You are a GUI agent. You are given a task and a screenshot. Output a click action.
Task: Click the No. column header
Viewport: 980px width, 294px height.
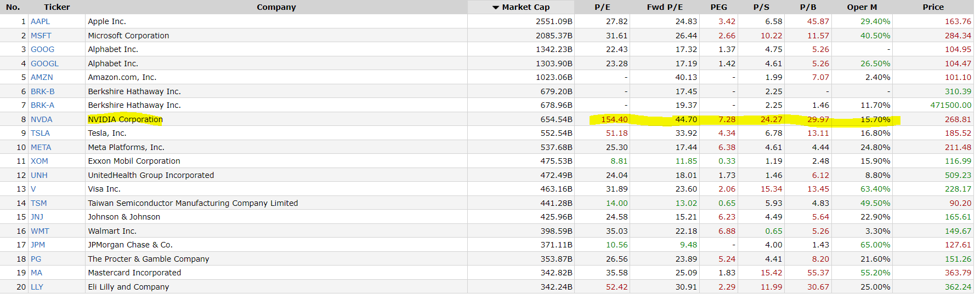[x=13, y=7]
